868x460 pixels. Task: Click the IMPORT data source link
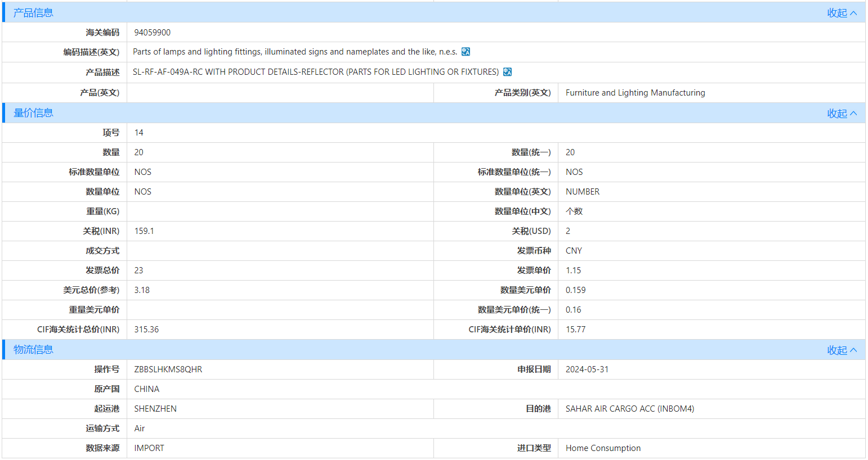pyautogui.click(x=149, y=448)
